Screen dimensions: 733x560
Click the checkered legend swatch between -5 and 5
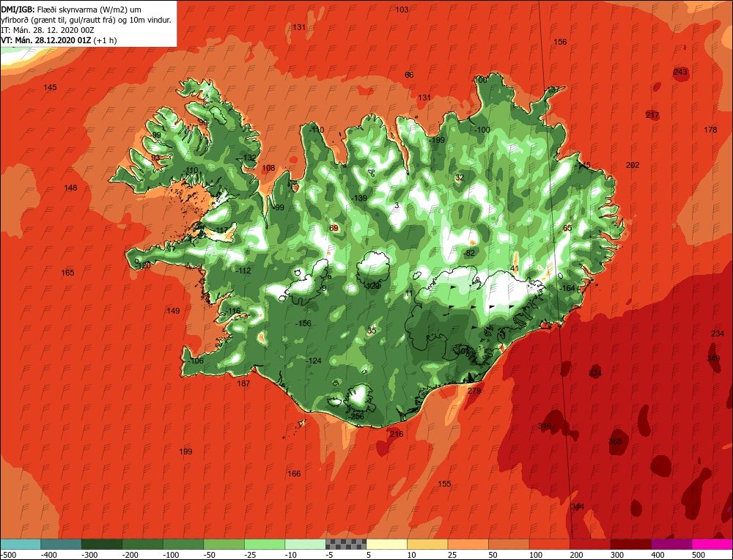(346, 544)
